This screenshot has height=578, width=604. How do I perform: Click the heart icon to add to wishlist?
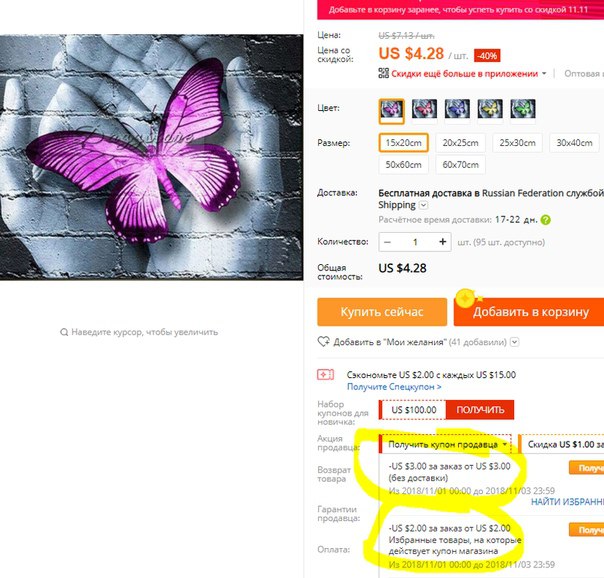(323, 341)
